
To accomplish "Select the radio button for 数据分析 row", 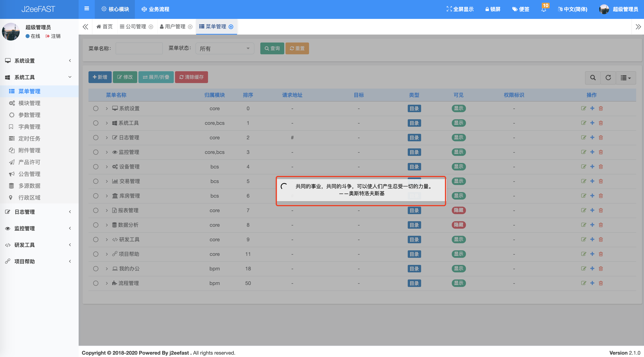I will click(96, 225).
